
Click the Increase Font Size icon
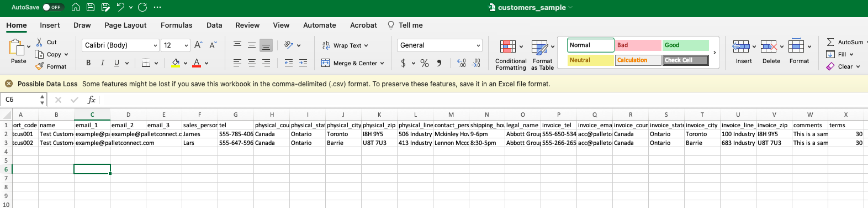[x=198, y=45]
